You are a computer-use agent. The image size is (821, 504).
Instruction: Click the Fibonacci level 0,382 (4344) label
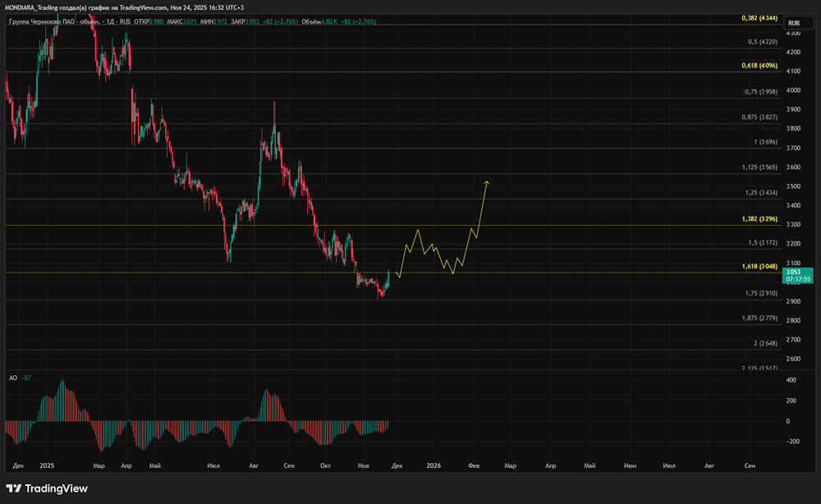point(759,18)
